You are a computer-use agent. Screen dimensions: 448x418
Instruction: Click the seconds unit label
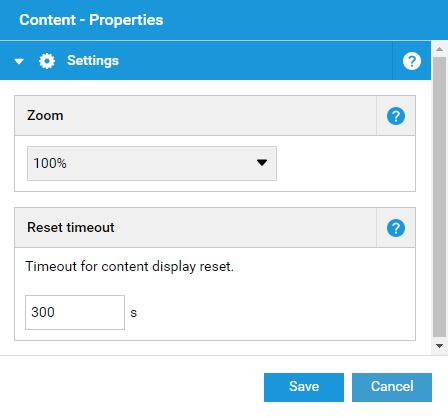click(134, 313)
